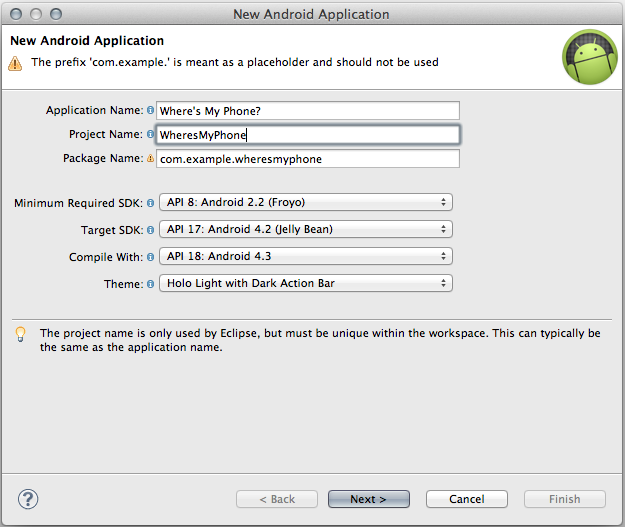The image size is (625, 527).
Task: Open the Target SDK dropdown
Action: coord(306,229)
